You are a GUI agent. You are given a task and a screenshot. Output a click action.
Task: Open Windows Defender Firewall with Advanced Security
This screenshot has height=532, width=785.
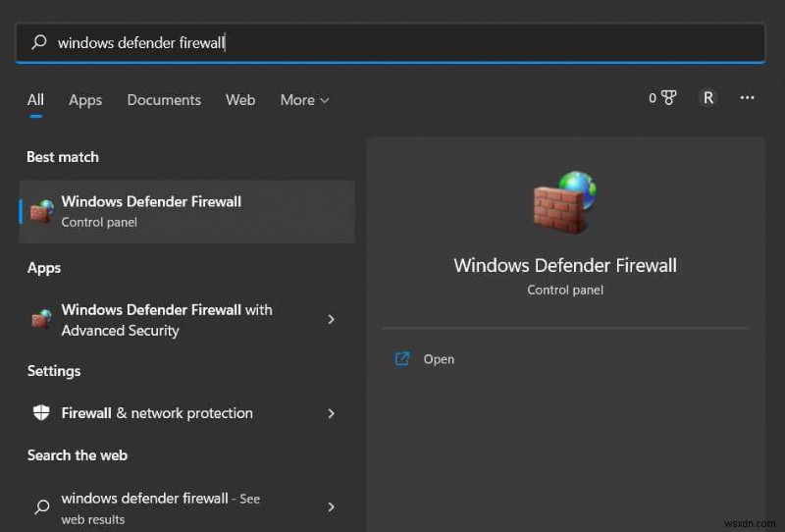coord(187,320)
